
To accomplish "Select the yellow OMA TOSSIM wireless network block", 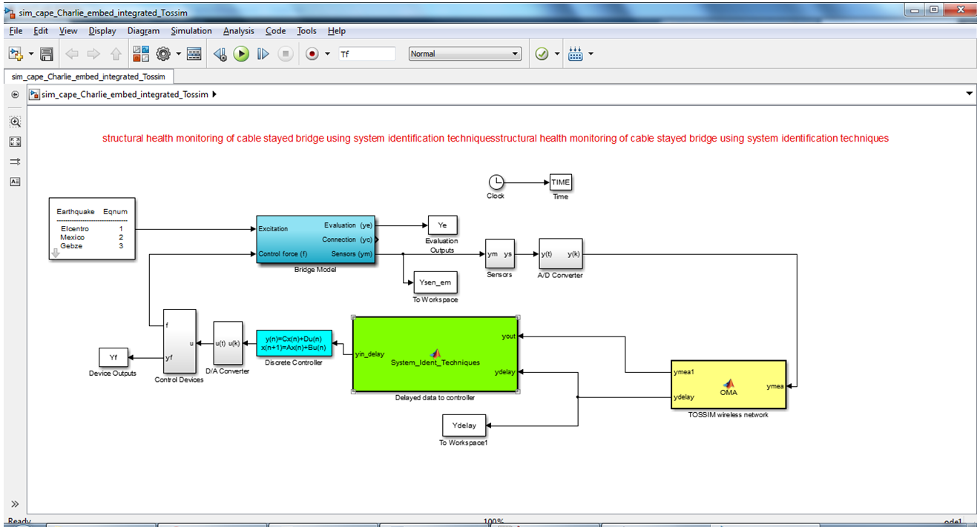I will [729, 385].
